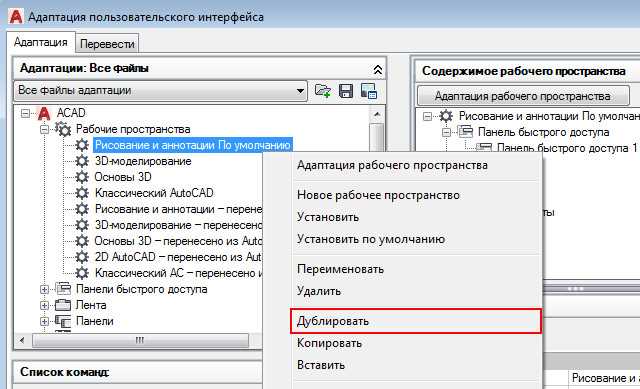
Task: Click the Панели toolbars icon
Action: 63,321
